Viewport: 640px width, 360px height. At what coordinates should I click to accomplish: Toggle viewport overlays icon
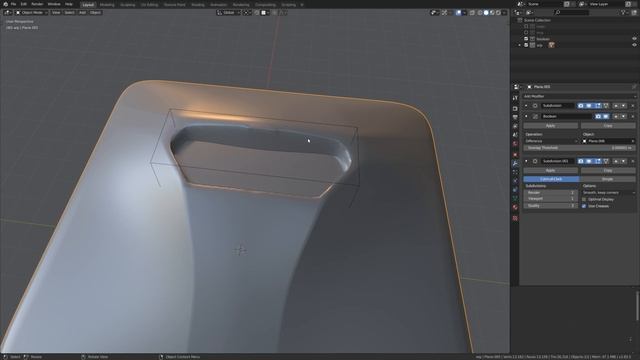click(x=458, y=13)
